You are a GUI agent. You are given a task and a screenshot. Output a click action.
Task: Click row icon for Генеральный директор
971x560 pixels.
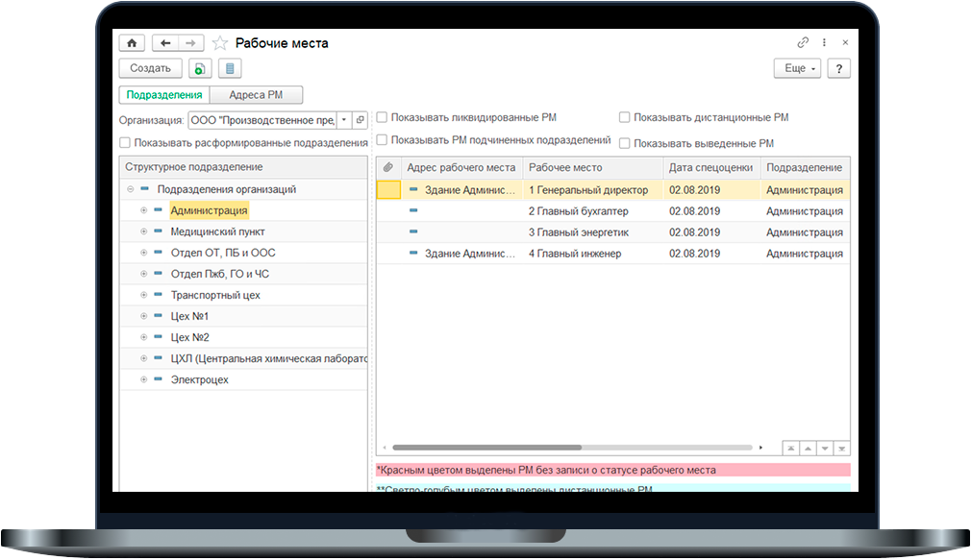pyautogui.click(x=413, y=189)
